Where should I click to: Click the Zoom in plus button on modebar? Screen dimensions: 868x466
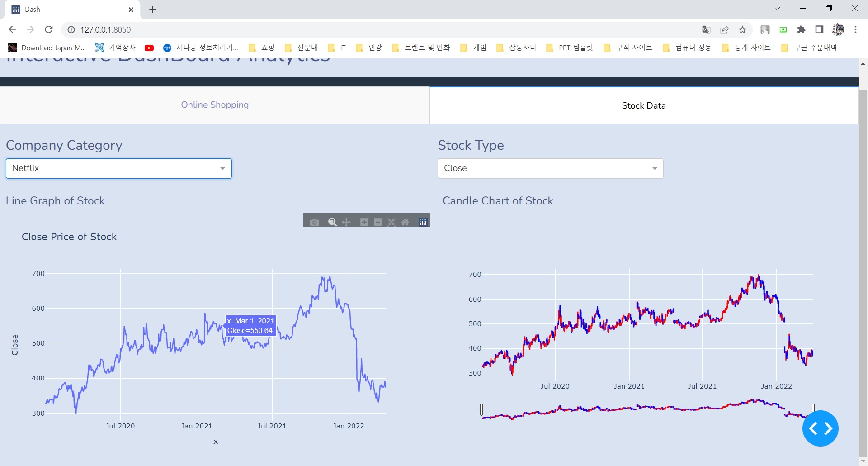point(364,222)
